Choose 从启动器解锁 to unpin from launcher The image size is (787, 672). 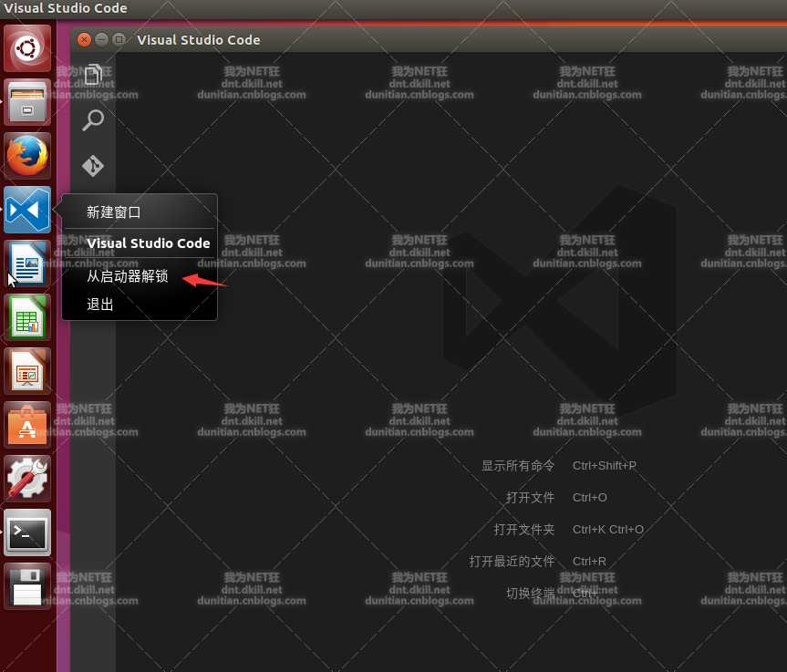(140, 276)
